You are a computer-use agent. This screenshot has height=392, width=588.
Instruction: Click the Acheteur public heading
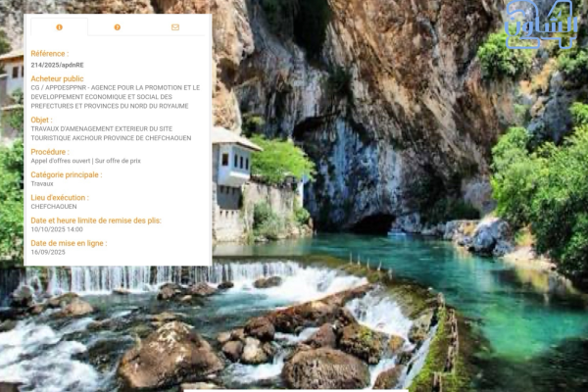click(x=58, y=78)
